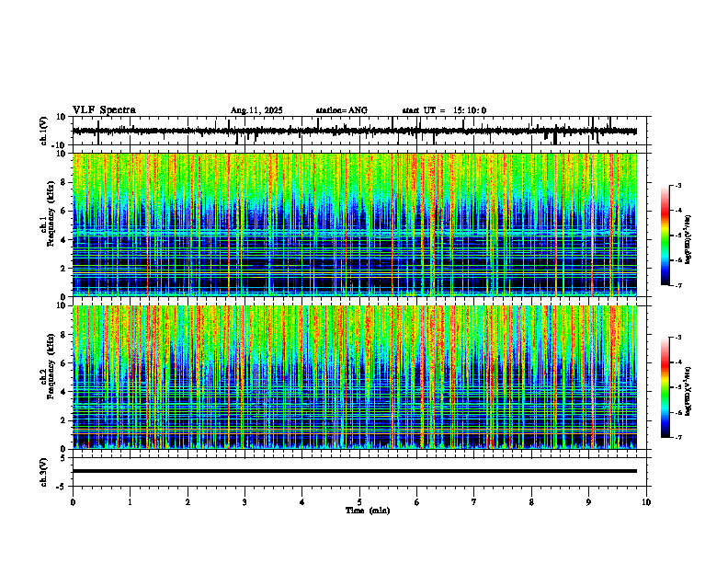This screenshot has height=563, width=728.
Task: Click the ch.1 colorbar log(PSD) unit label
Action: coord(688,239)
